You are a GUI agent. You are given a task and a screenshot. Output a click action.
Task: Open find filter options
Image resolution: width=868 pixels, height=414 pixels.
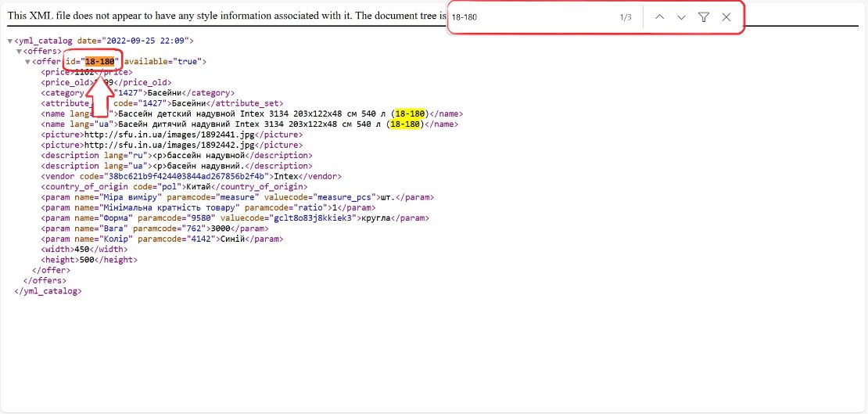coord(704,17)
